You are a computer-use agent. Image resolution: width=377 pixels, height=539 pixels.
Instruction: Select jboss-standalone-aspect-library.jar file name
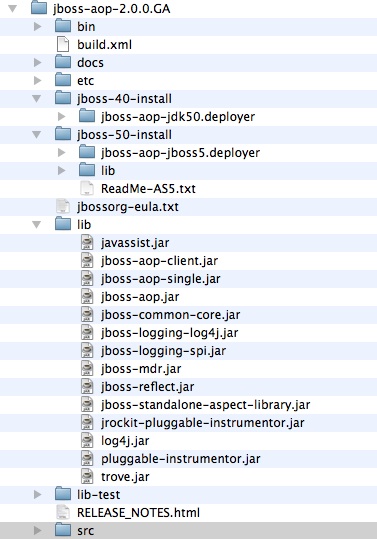(x=206, y=405)
